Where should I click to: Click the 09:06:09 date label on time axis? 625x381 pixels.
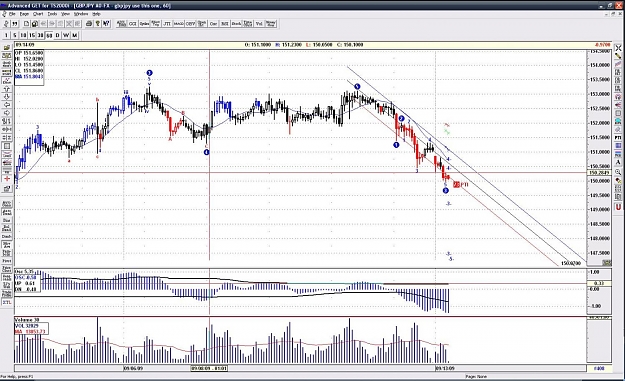coord(133,368)
